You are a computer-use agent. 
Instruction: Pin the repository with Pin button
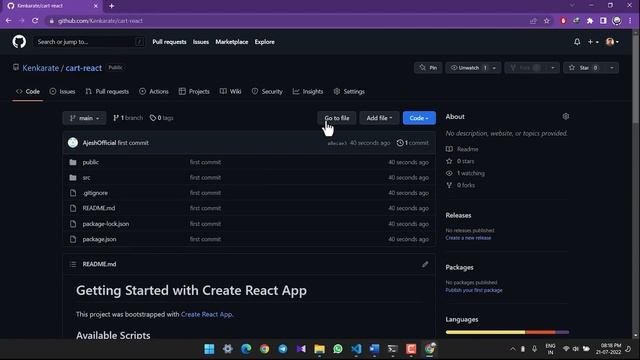tap(428, 68)
